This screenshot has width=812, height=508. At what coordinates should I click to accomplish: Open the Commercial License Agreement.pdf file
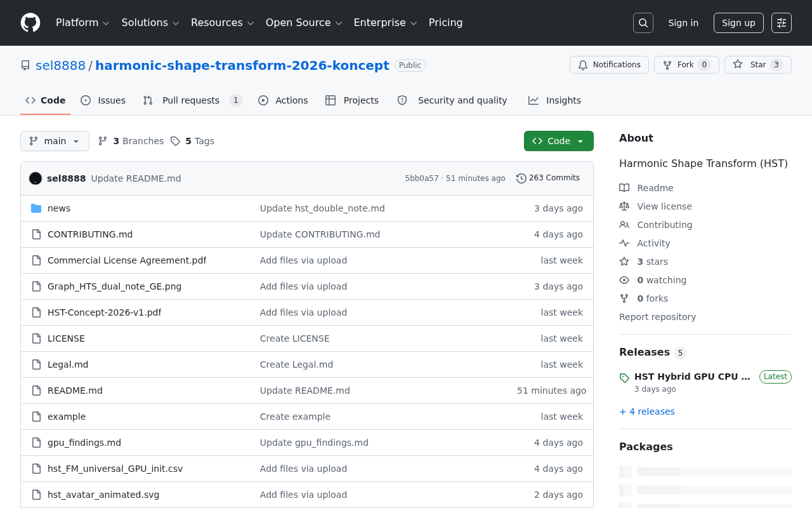click(127, 260)
